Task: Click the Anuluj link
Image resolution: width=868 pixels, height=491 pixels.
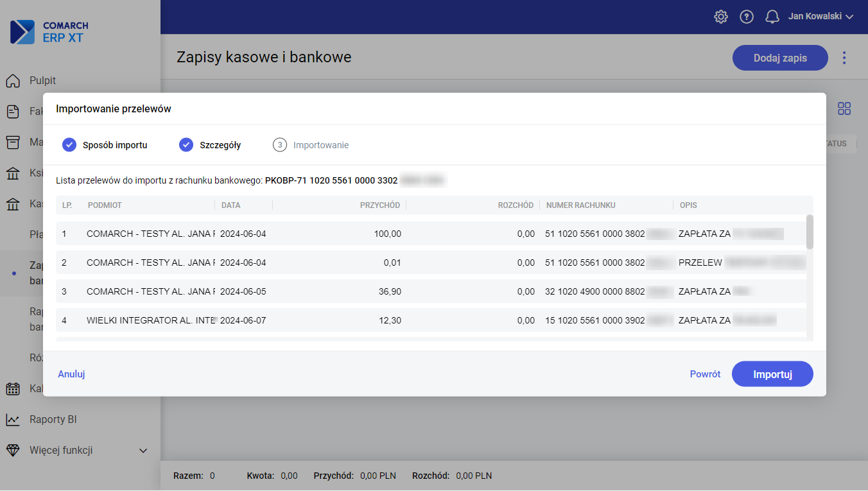Action: pyautogui.click(x=71, y=374)
